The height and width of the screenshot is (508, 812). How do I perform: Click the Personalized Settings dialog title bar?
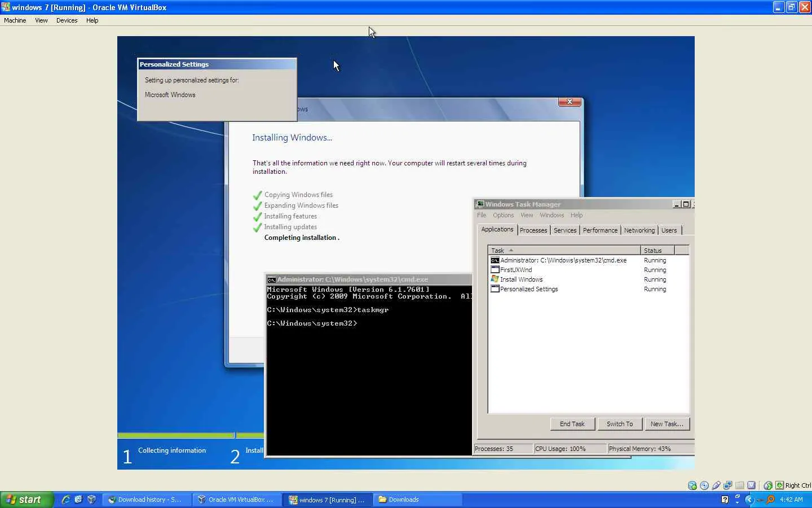(x=217, y=64)
